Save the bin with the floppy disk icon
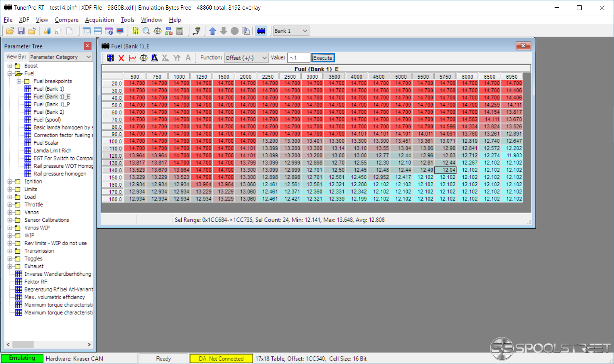614x364 pixels. point(21,31)
